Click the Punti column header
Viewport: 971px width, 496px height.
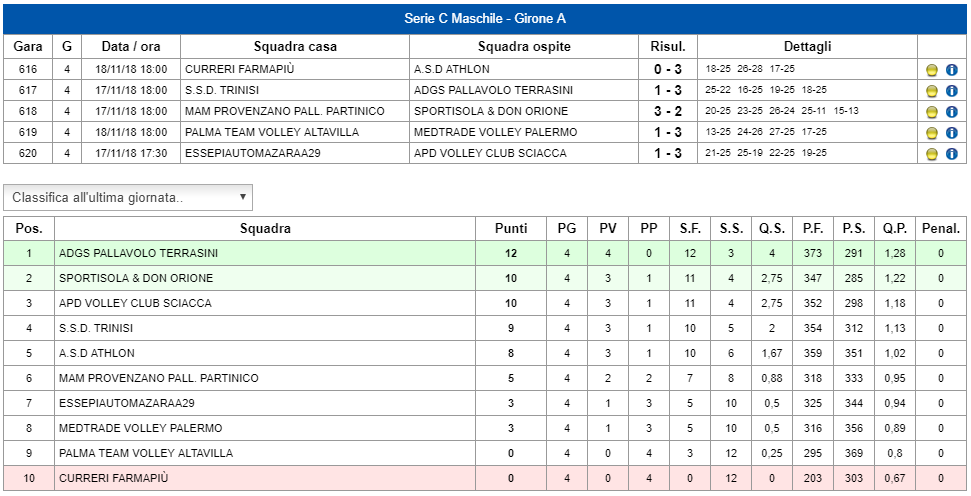coord(511,228)
